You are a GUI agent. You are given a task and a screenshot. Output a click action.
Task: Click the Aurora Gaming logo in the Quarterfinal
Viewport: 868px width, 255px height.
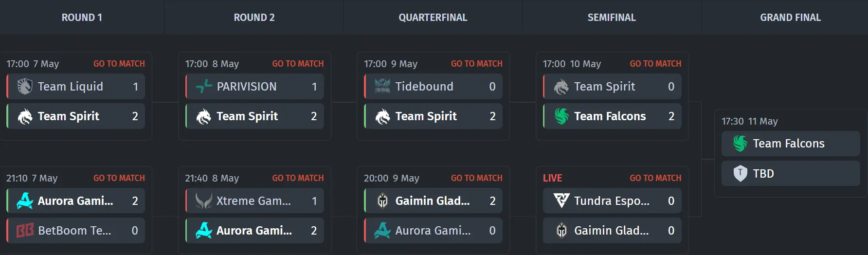(382, 230)
